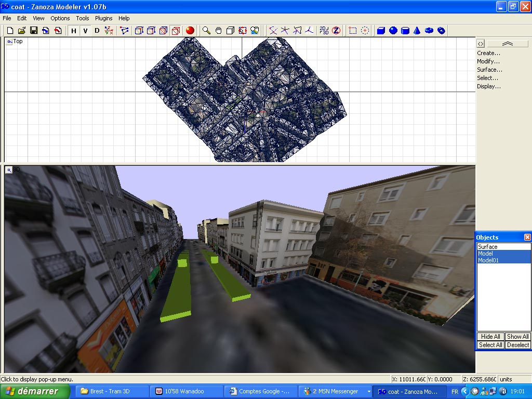
Task: Open the Tools menu
Action: click(83, 18)
